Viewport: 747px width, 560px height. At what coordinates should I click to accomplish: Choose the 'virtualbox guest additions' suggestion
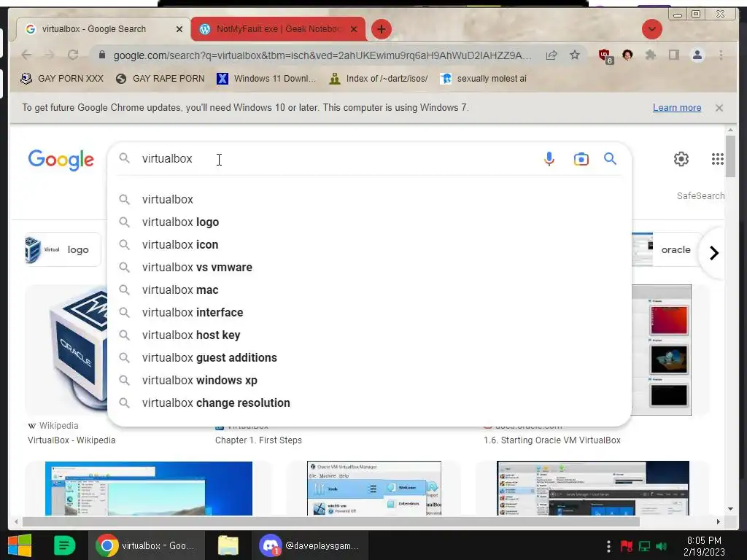click(x=369, y=357)
